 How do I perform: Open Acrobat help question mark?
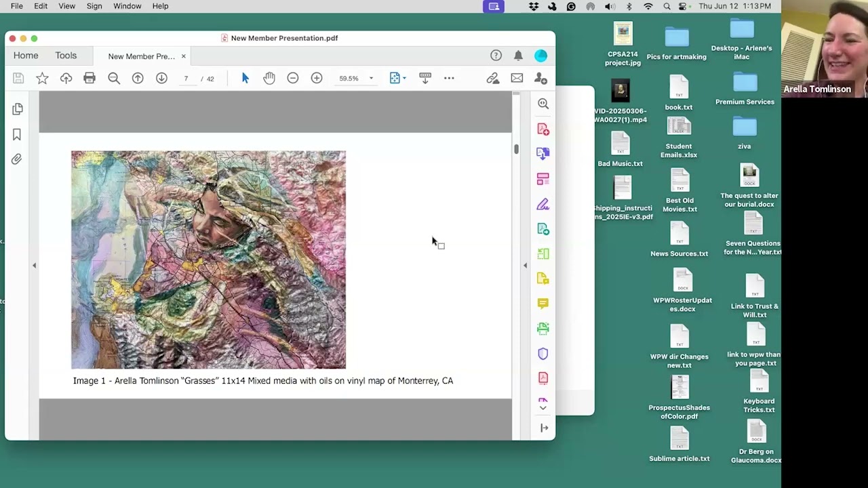click(x=496, y=56)
